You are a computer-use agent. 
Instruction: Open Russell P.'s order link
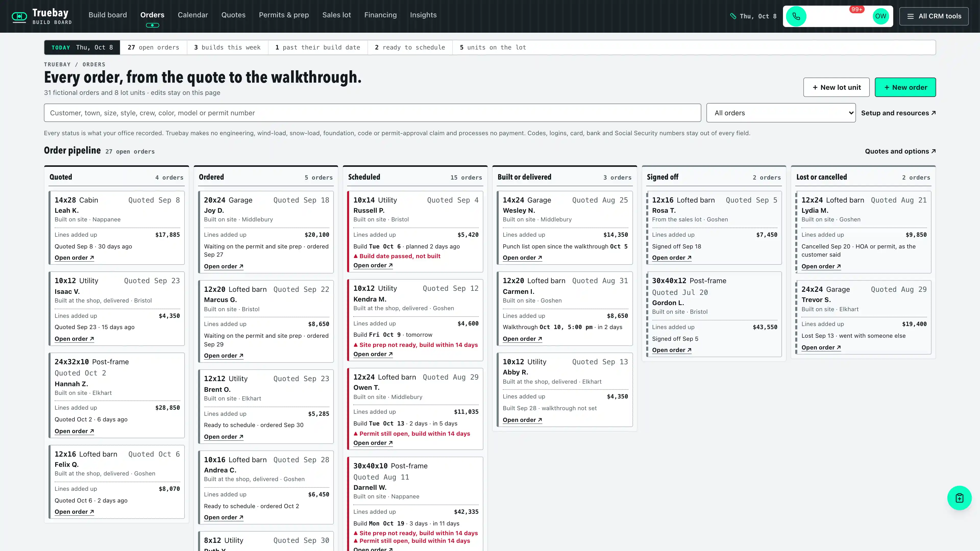pos(373,265)
